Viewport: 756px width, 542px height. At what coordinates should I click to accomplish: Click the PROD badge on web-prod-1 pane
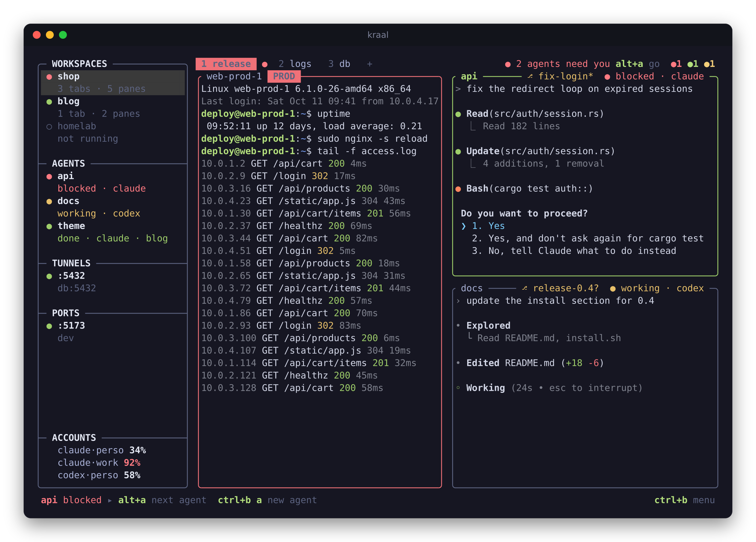pos(284,76)
